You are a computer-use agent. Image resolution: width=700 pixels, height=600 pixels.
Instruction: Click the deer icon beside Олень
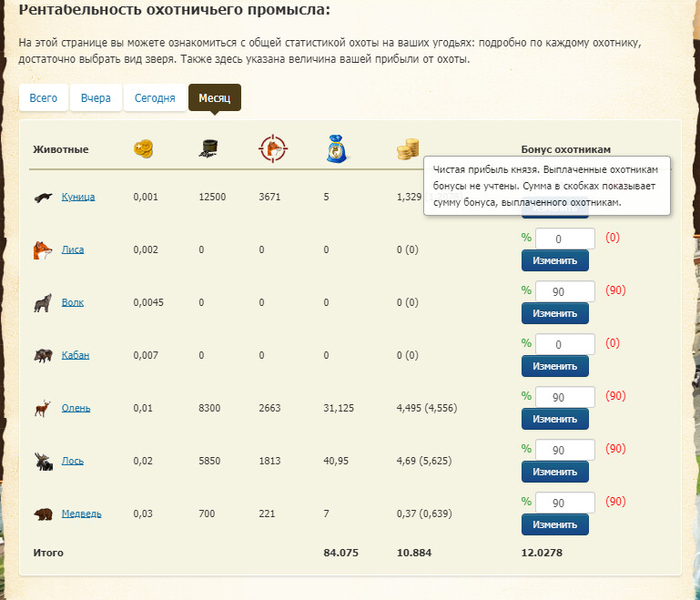point(42,408)
